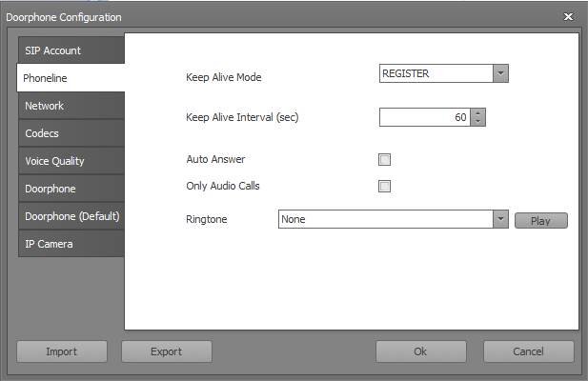
Task: Click the Keep Alive Mode label
Action: [224, 77]
